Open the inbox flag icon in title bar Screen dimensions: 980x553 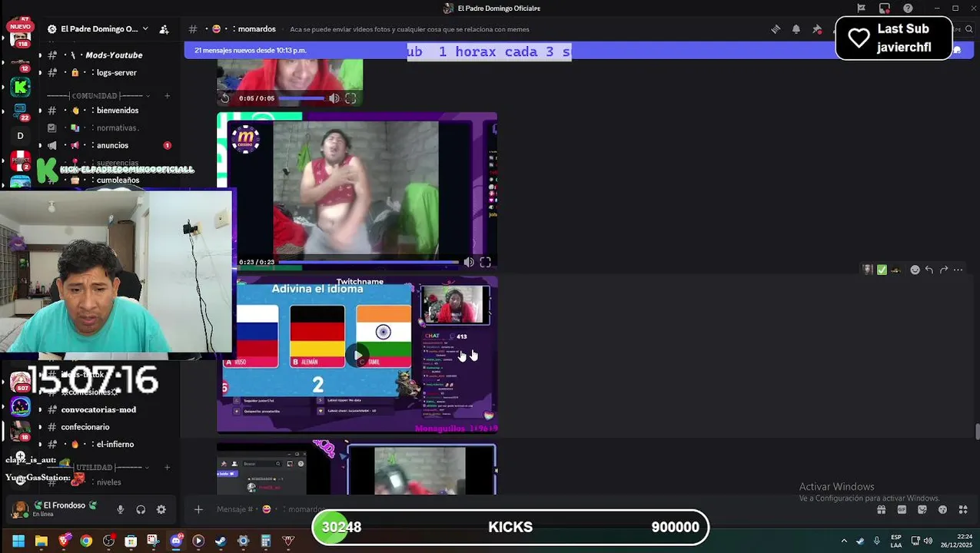[x=862, y=8]
